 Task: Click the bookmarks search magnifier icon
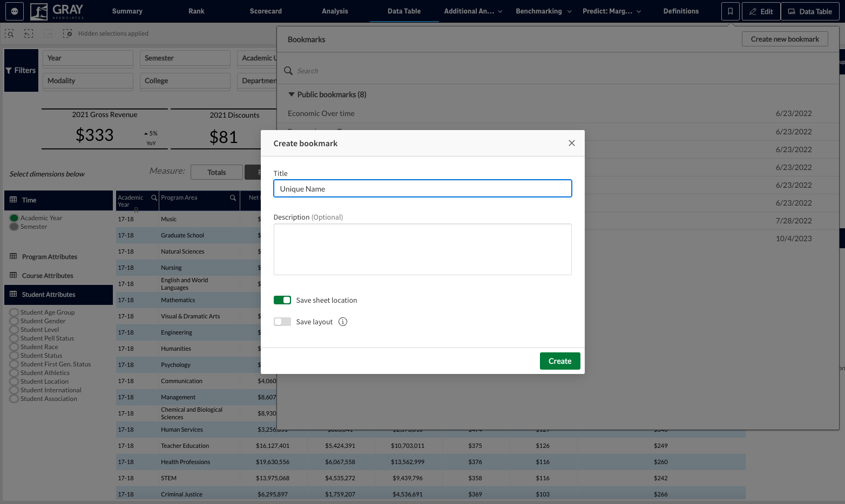click(x=289, y=71)
